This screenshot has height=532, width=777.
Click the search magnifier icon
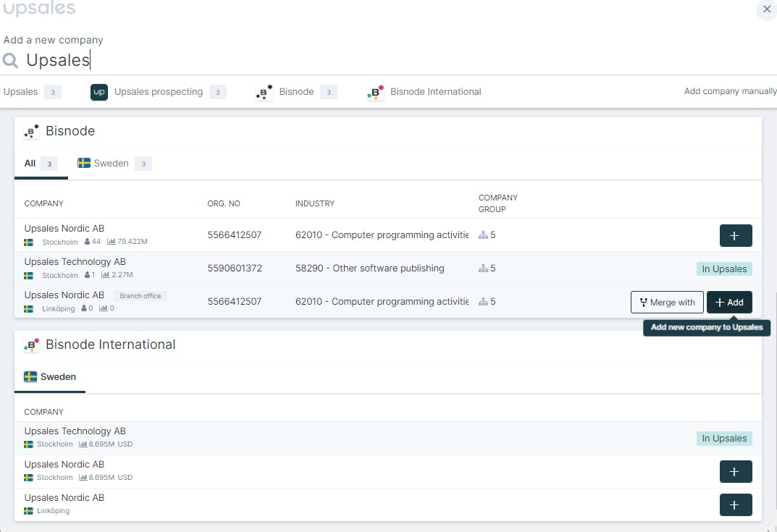tap(10, 60)
